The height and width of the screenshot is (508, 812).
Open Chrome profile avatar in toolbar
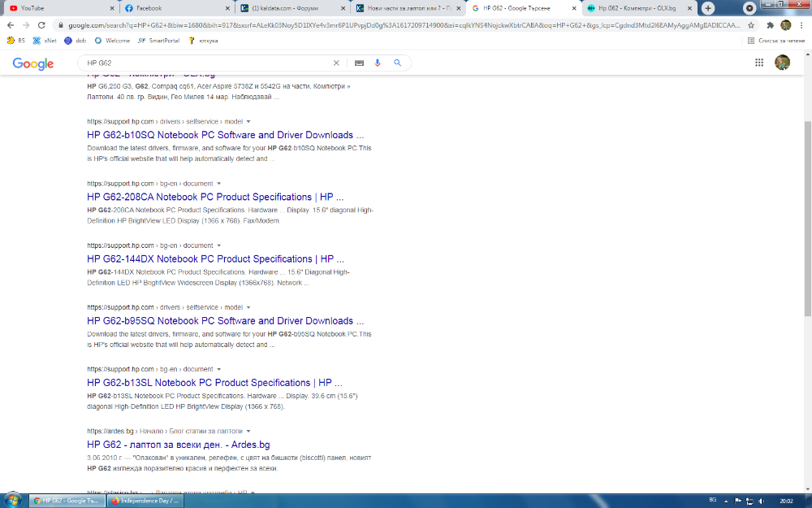[785, 25]
